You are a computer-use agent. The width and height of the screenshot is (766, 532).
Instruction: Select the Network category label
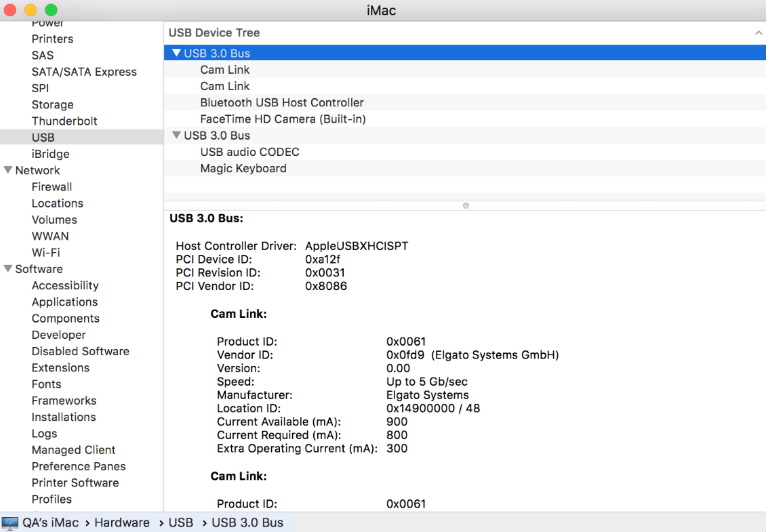point(37,171)
